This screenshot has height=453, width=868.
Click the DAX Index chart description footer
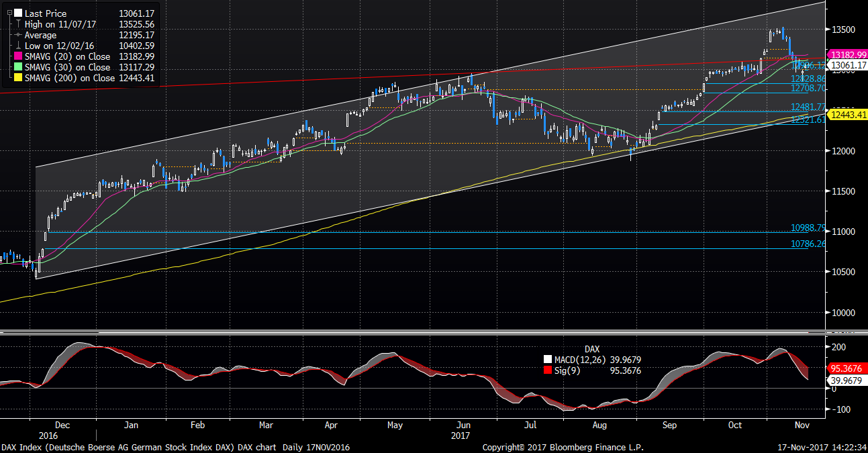(x=176, y=447)
